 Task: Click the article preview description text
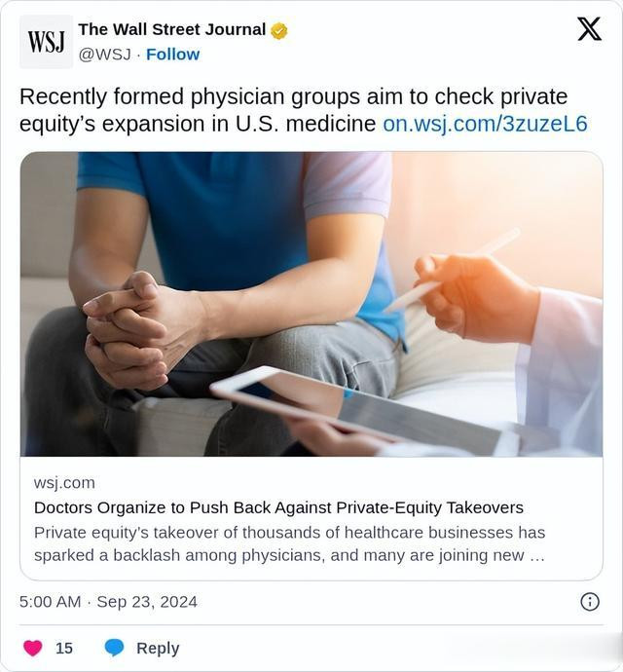(x=290, y=543)
